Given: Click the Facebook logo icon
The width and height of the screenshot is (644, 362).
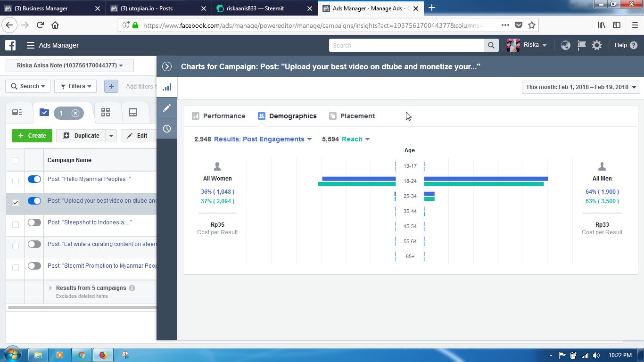Looking at the screenshot, I should tap(10, 45).
